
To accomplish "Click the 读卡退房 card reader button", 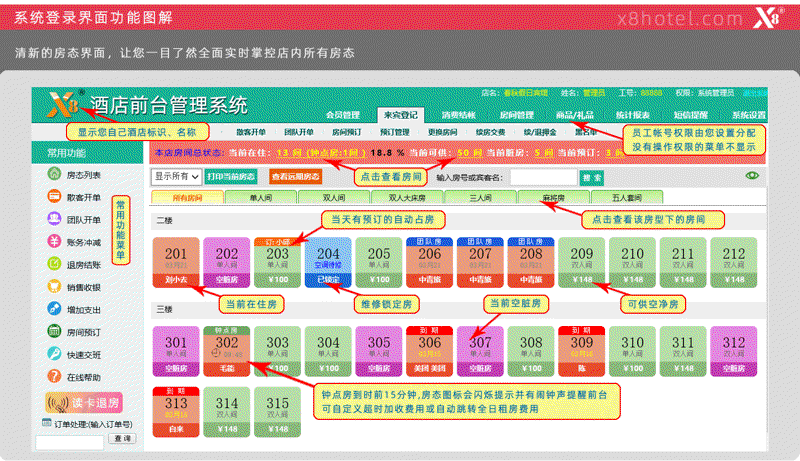I will point(84,402).
